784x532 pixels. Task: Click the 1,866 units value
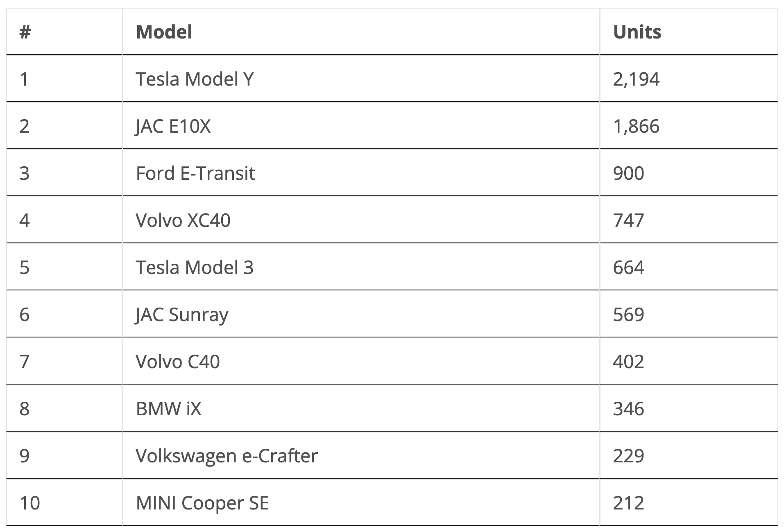[x=636, y=126]
